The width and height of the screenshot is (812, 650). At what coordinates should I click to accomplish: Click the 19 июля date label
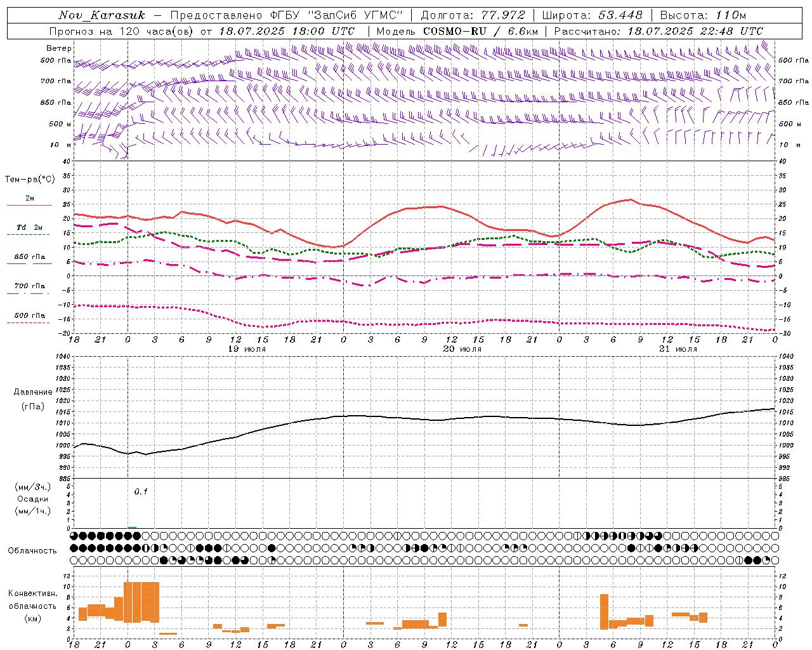247,349
